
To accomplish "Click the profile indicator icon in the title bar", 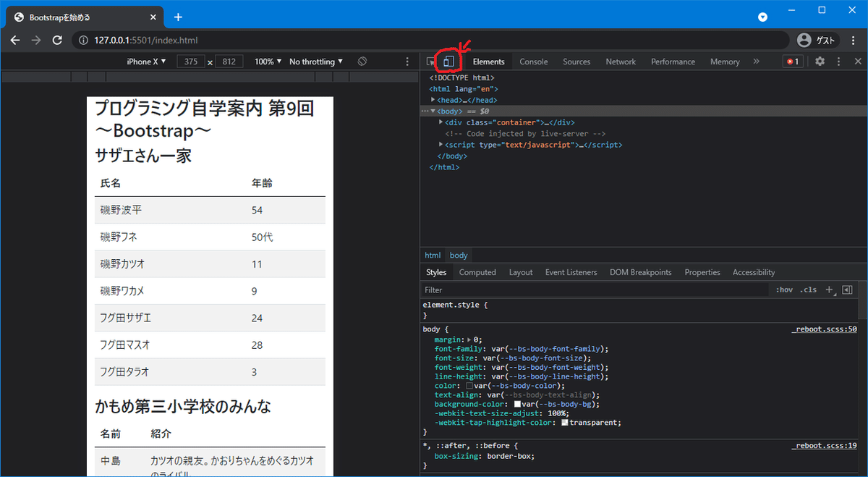I will coord(762,17).
